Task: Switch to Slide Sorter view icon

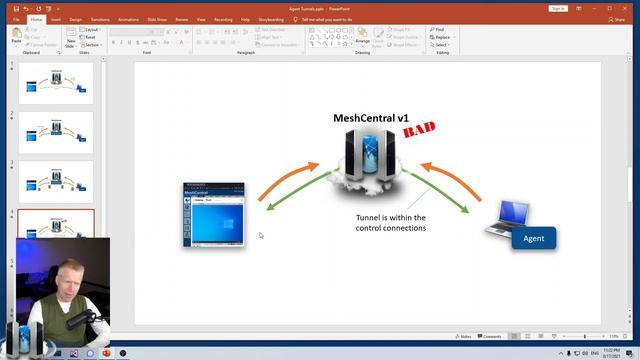Action: point(527,336)
